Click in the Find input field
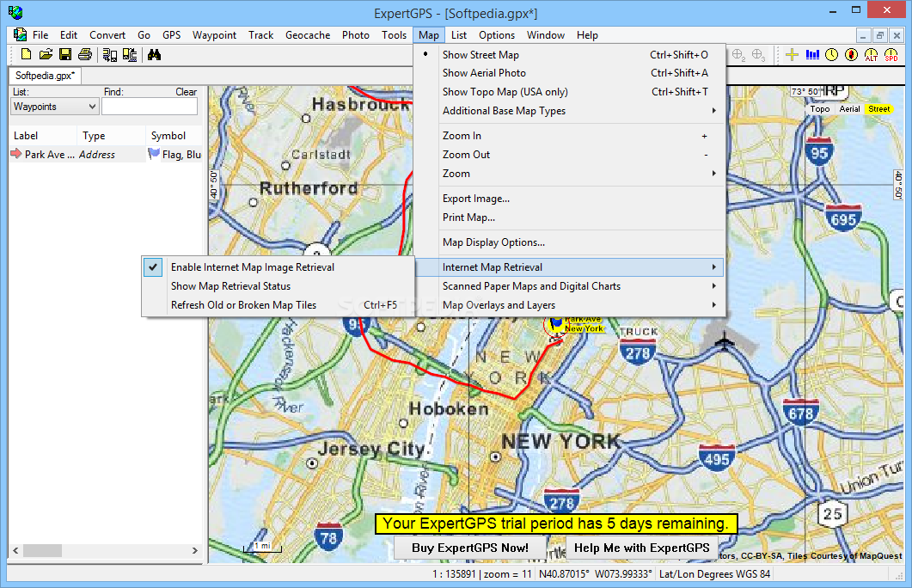Image resolution: width=912 pixels, height=588 pixels. (x=150, y=107)
